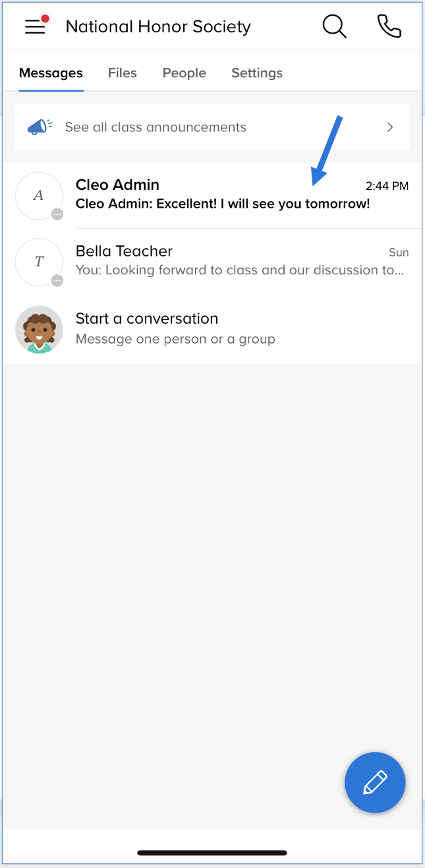Screen dimensions: 425x868
Task: Tap the megaphone announcements icon
Action: (40, 127)
